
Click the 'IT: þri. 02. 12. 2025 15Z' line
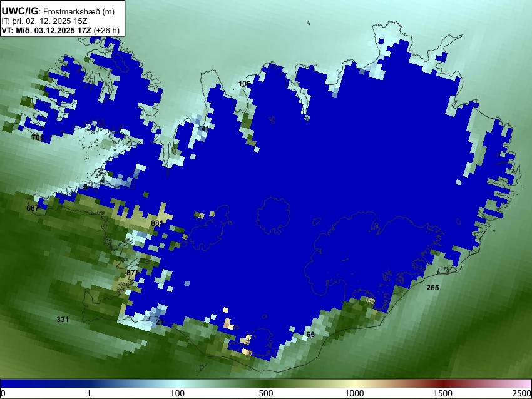(x=44, y=21)
